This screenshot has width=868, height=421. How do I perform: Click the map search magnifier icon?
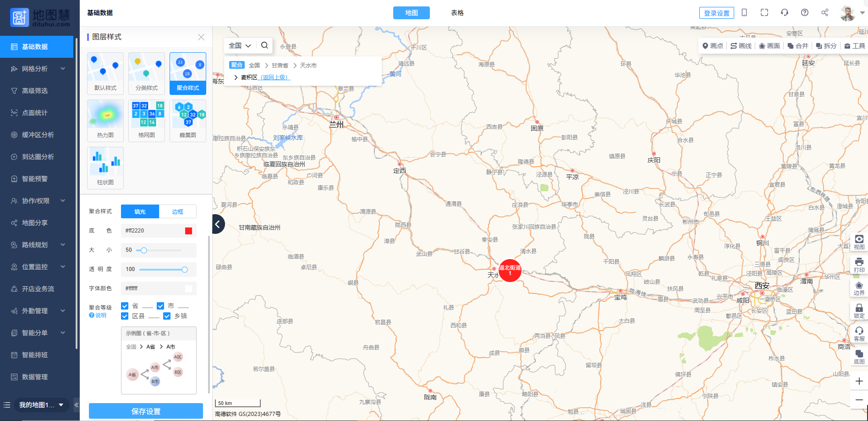(264, 45)
